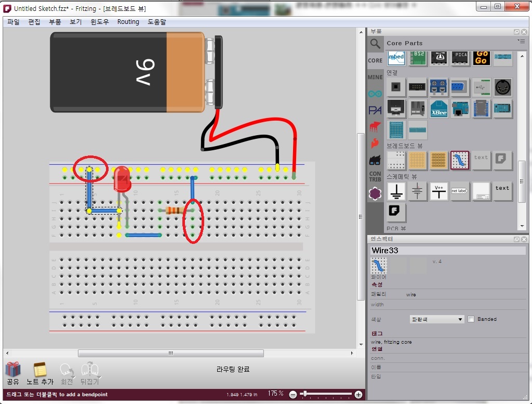Pick the ground symbol part

396,191
